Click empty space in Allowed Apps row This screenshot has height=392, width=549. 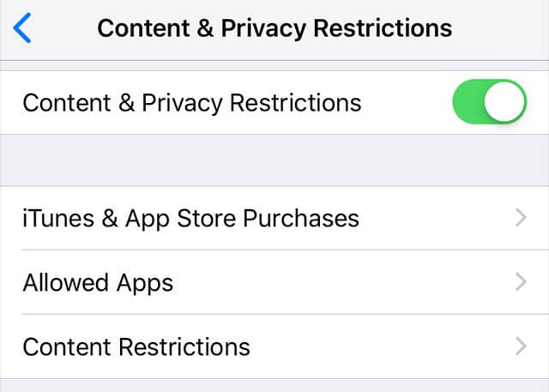click(343, 282)
